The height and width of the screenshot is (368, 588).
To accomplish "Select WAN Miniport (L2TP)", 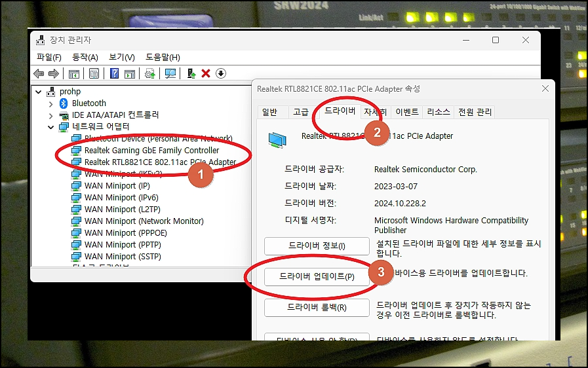I will [x=122, y=210].
